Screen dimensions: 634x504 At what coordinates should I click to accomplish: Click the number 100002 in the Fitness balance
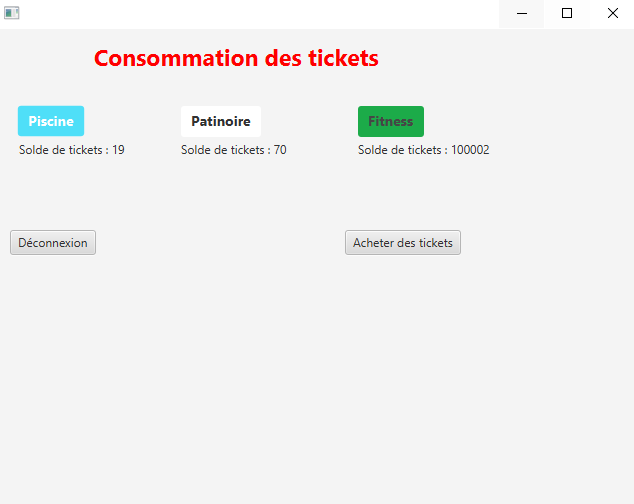[x=470, y=150]
